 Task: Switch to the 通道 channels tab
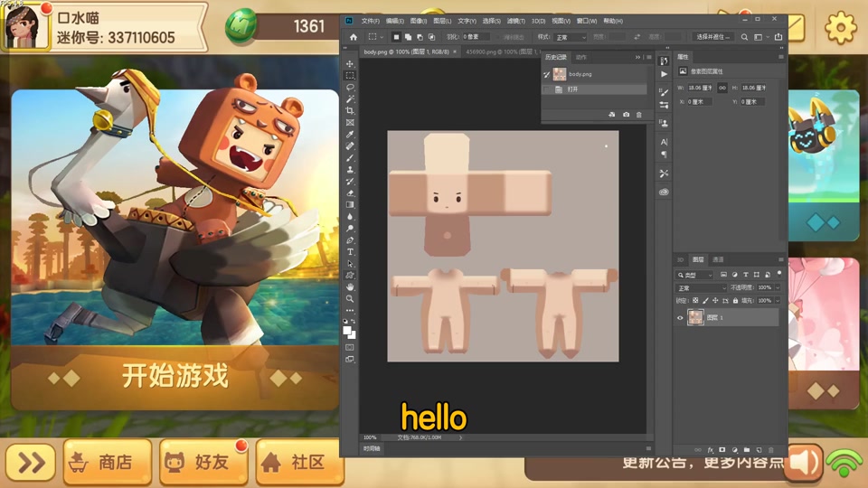point(718,259)
